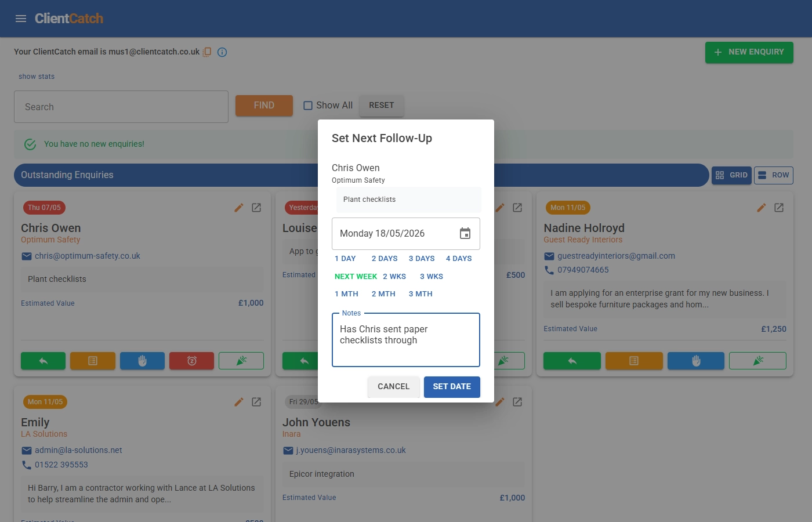
Task: Click the RESET button
Action: [x=381, y=106]
